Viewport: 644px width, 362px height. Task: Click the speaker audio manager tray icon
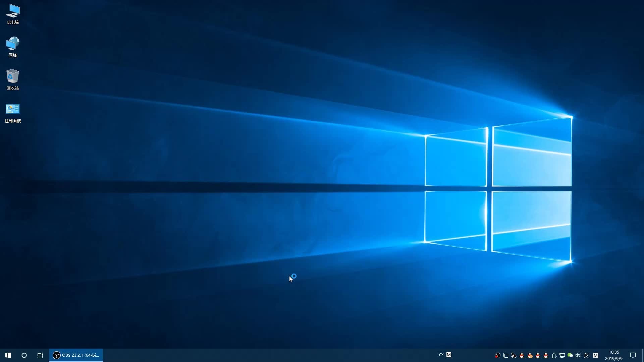(514, 355)
